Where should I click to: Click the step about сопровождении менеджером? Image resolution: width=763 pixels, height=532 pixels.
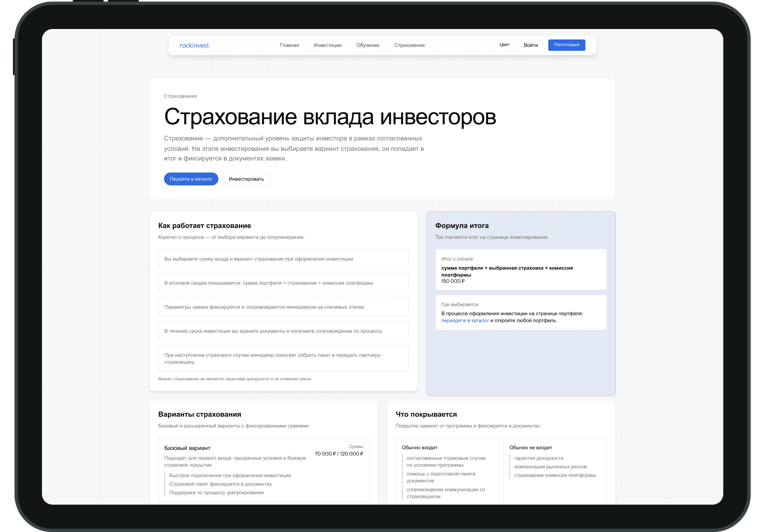coord(283,307)
